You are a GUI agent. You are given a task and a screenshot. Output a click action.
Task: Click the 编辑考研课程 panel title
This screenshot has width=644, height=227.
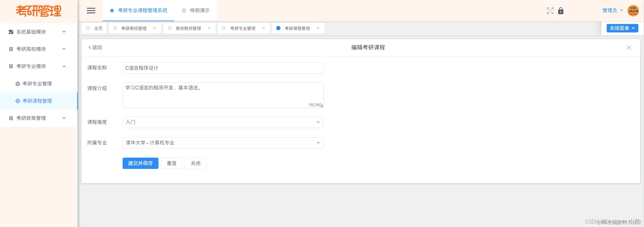pos(368,47)
